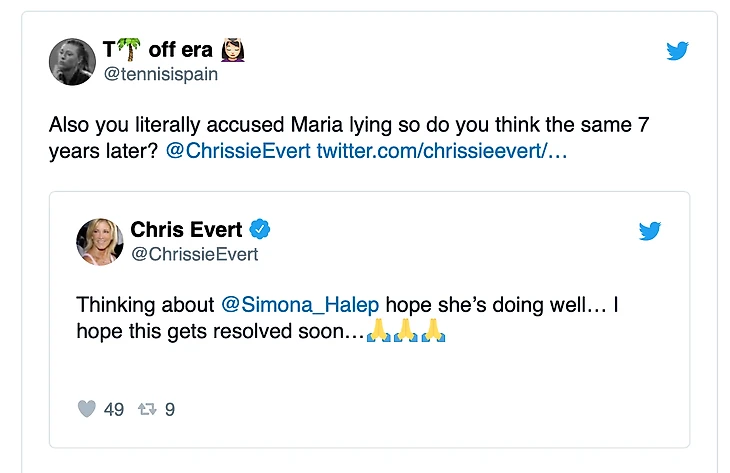Click the retweet icon on Chris Evert's tweet
730x473 pixels.
click(x=148, y=409)
